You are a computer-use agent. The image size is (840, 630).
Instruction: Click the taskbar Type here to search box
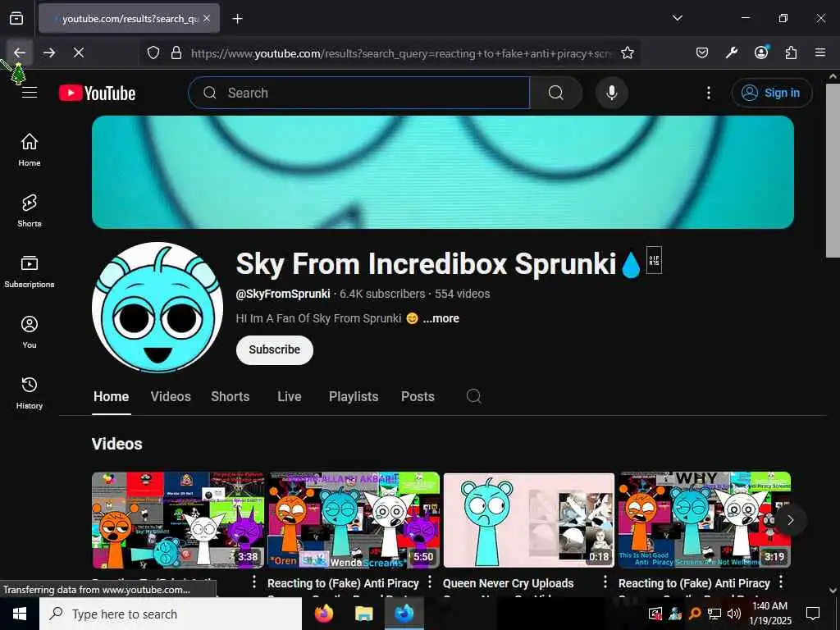coord(171,614)
